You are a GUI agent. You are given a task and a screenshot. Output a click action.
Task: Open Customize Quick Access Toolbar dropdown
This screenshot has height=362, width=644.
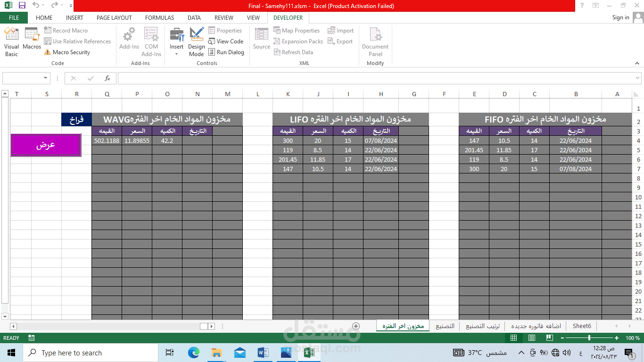click(x=71, y=6)
